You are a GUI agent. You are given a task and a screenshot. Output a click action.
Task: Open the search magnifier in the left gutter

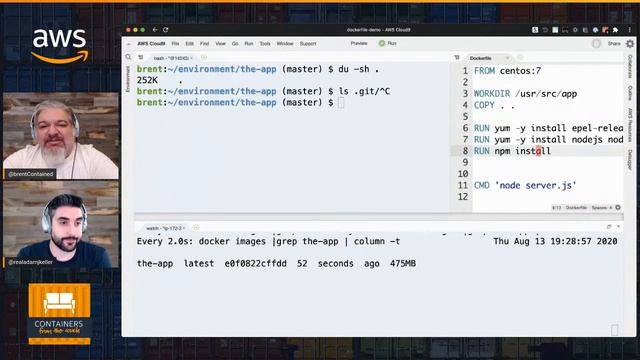tap(129, 57)
